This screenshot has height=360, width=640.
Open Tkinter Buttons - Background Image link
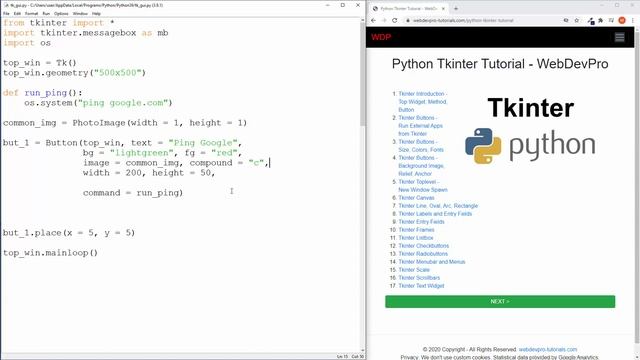click(x=421, y=166)
